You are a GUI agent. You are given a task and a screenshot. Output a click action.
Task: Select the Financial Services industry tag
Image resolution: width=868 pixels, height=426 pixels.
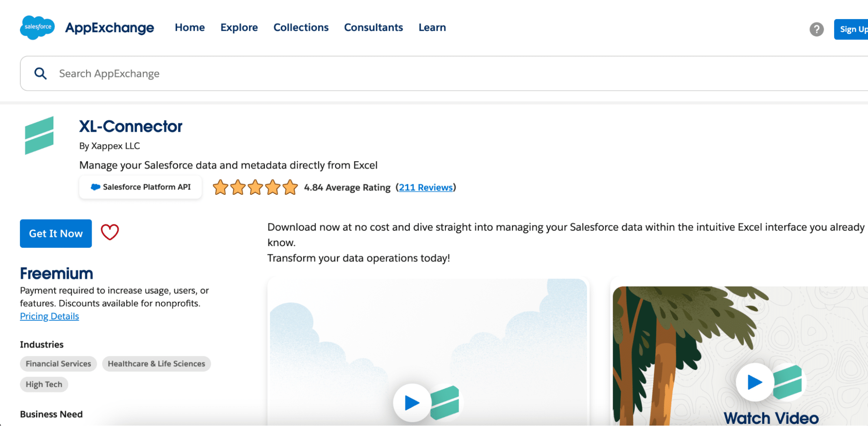(58, 364)
